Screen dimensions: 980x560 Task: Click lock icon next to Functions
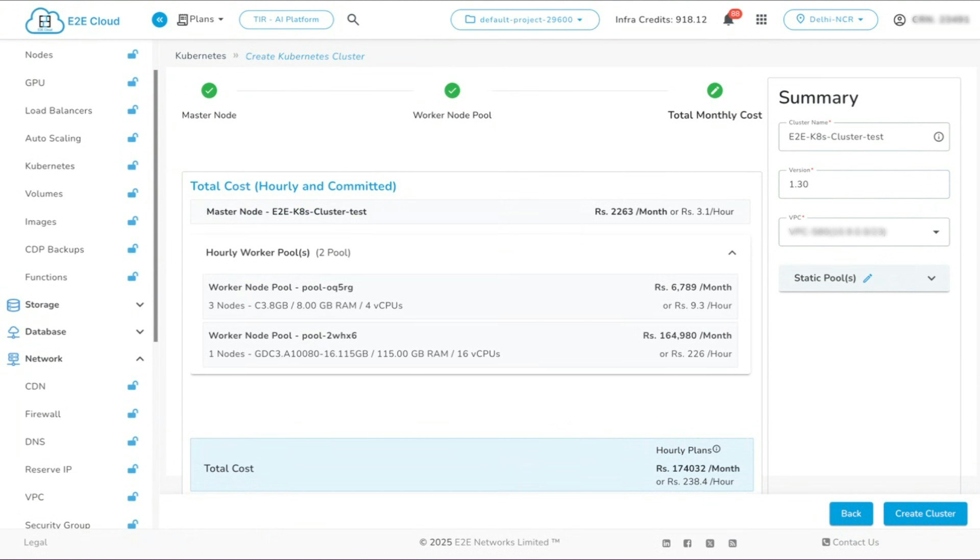(133, 276)
